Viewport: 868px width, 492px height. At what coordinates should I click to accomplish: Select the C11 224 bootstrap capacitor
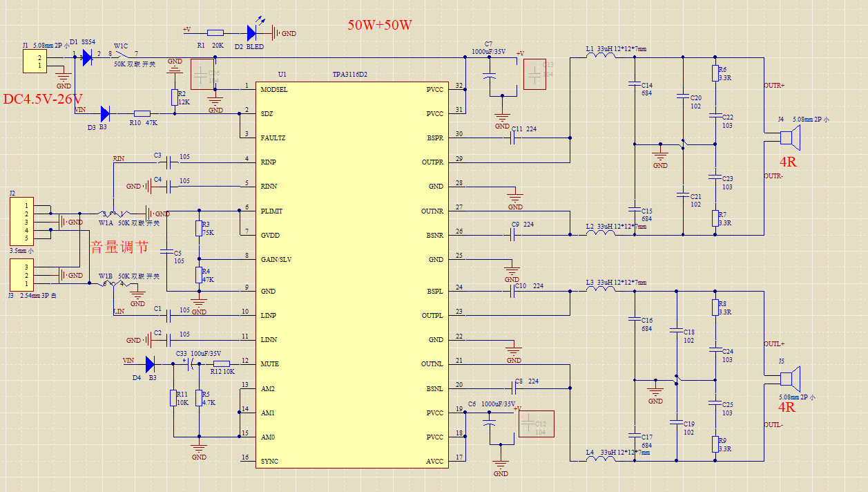[513, 138]
